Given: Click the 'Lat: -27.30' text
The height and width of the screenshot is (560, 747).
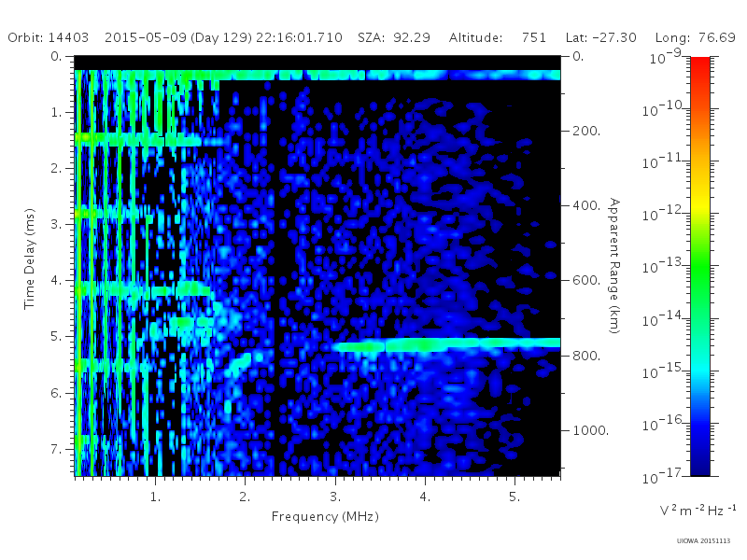Looking at the screenshot, I should coord(601,37).
